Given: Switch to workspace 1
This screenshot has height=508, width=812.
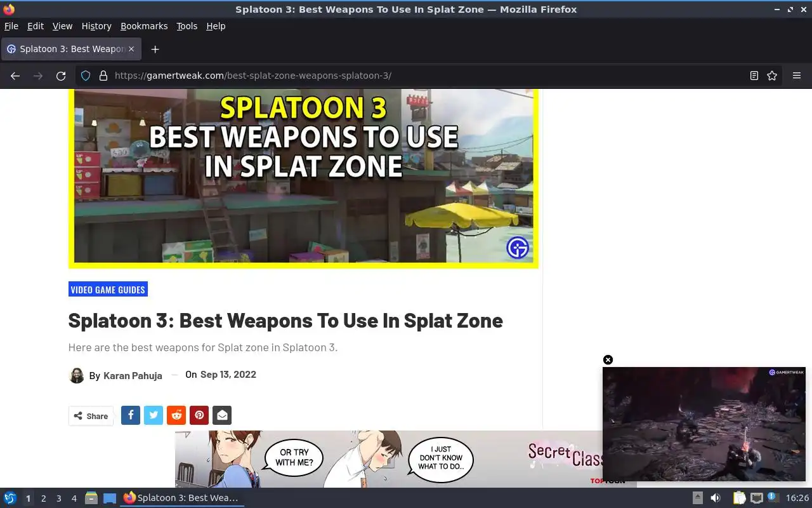Looking at the screenshot, I should (x=28, y=498).
